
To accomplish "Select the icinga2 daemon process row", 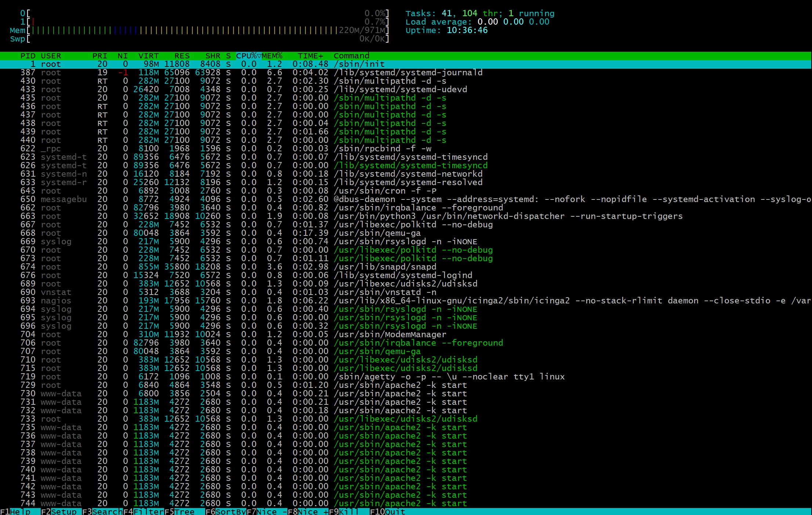I will point(452,301).
